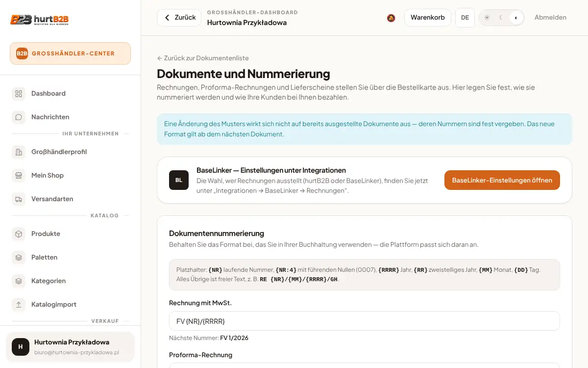Open Paletten menu entry

(x=70, y=257)
